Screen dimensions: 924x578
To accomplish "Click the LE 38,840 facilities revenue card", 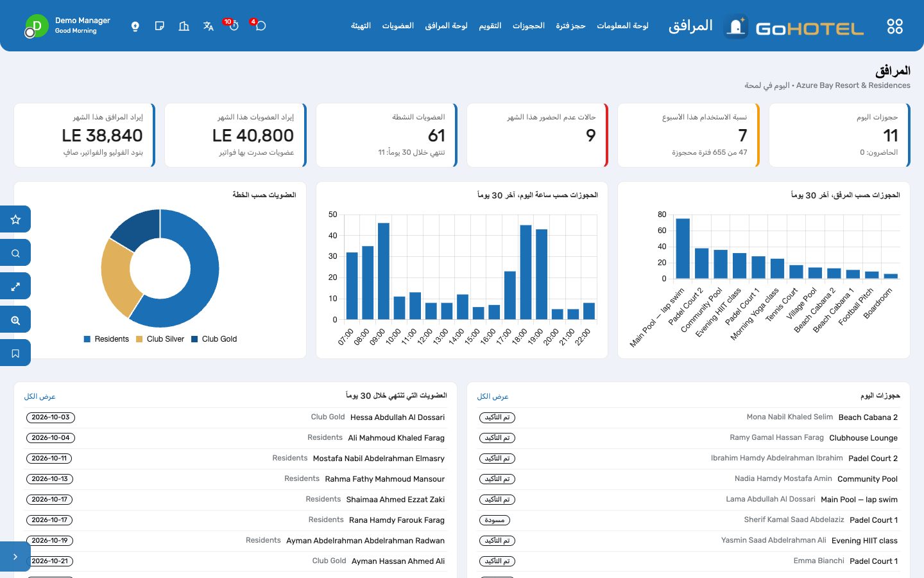I will click(85, 135).
